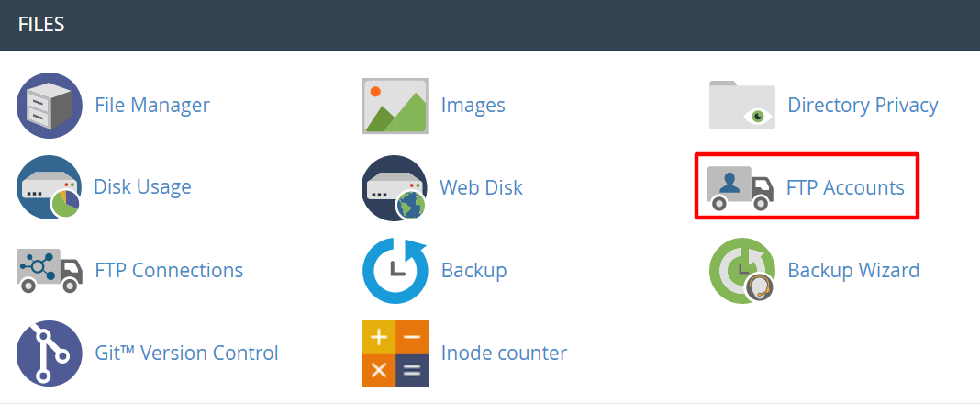Click the Web Disk globe icon
The width and height of the screenshot is (980, 404).
click(x=395, y=188)
